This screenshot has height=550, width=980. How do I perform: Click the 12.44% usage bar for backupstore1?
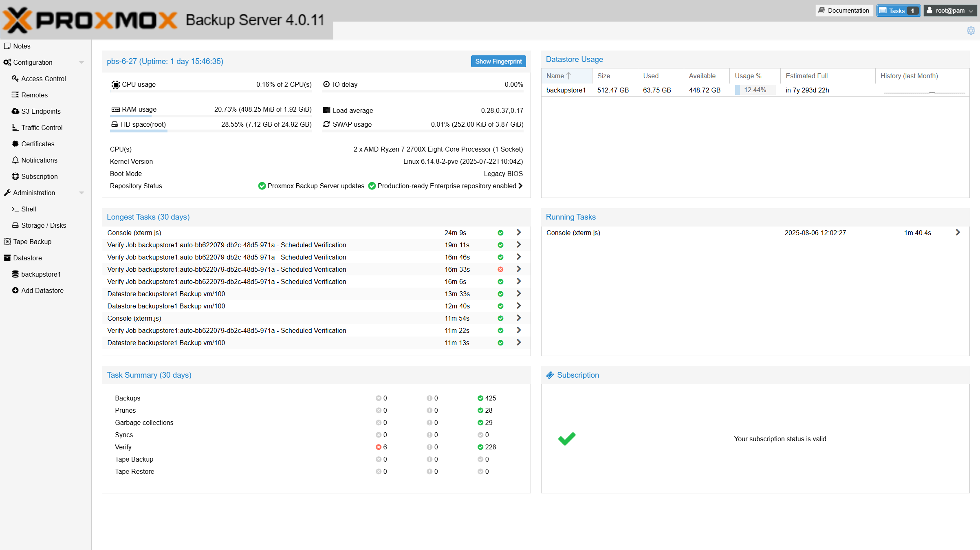tap(755, 90)
